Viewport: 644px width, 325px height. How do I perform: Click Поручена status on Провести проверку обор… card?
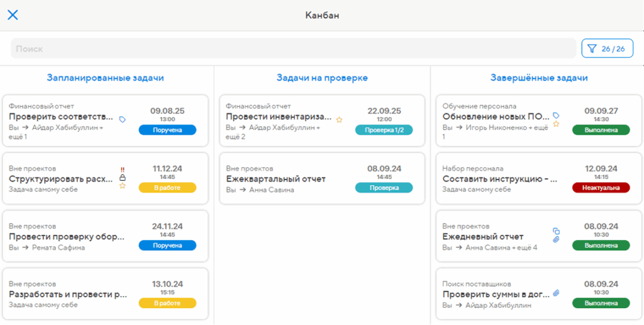[167, 245]
